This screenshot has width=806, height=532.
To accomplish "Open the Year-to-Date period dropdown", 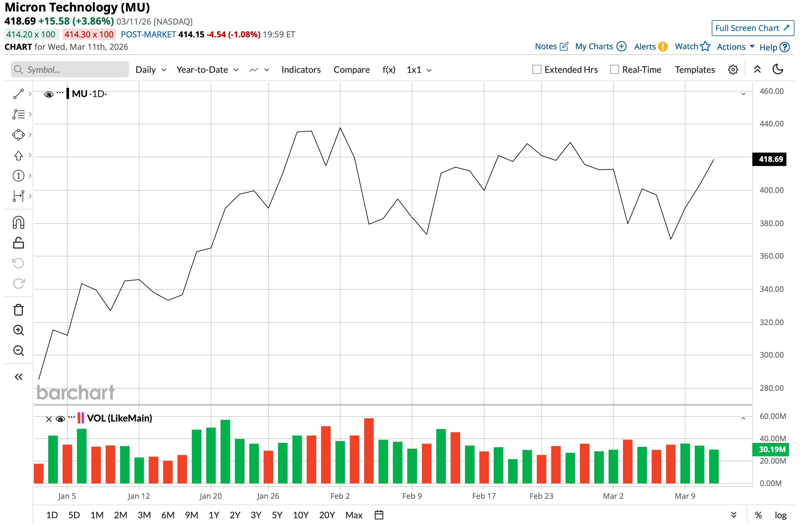I will click(207, 70).
